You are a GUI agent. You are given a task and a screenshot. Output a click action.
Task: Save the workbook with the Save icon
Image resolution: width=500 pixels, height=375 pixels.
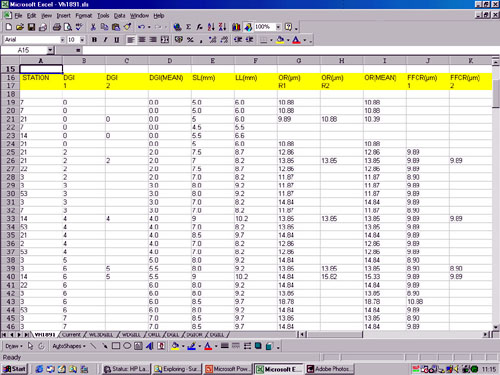pyautogui.click(x=31, y=27)
